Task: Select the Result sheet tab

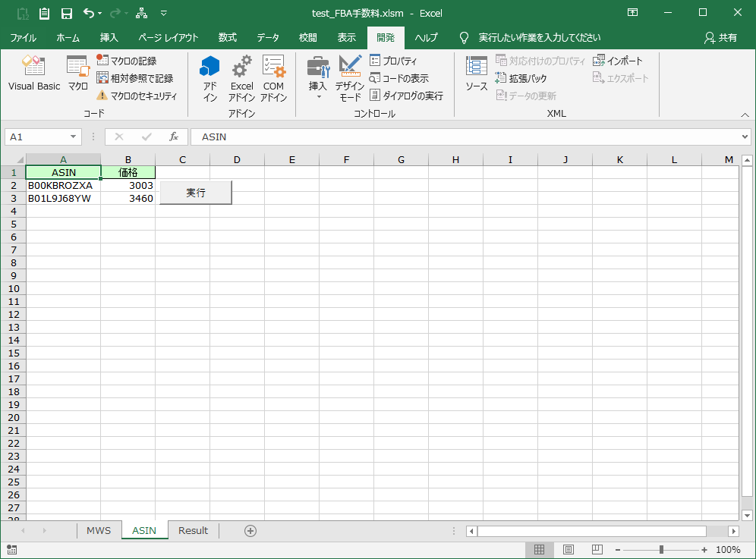Action: (192, 531)
